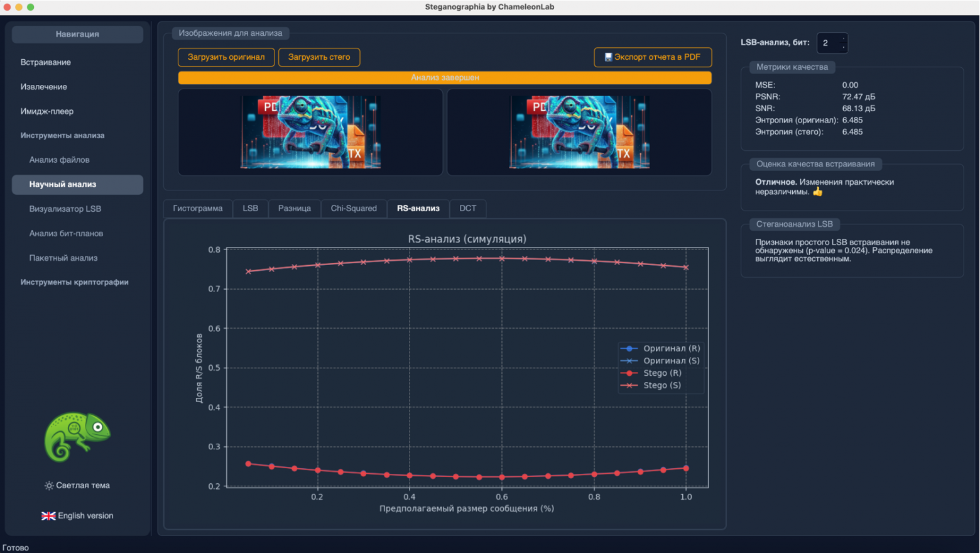The height and width of the screenshot is (553, 980).
Task: Expand Инструменты анализа section
Action: [62, 136]
